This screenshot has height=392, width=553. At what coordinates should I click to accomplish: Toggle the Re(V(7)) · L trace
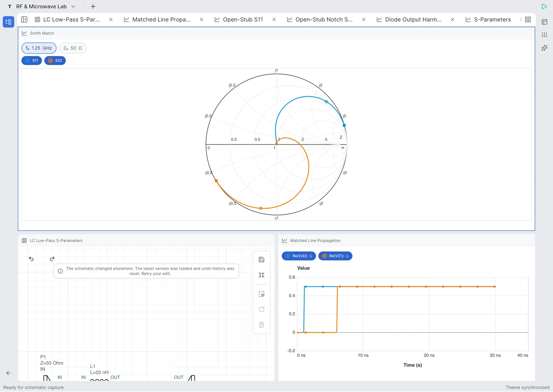[x=335, y=256]
